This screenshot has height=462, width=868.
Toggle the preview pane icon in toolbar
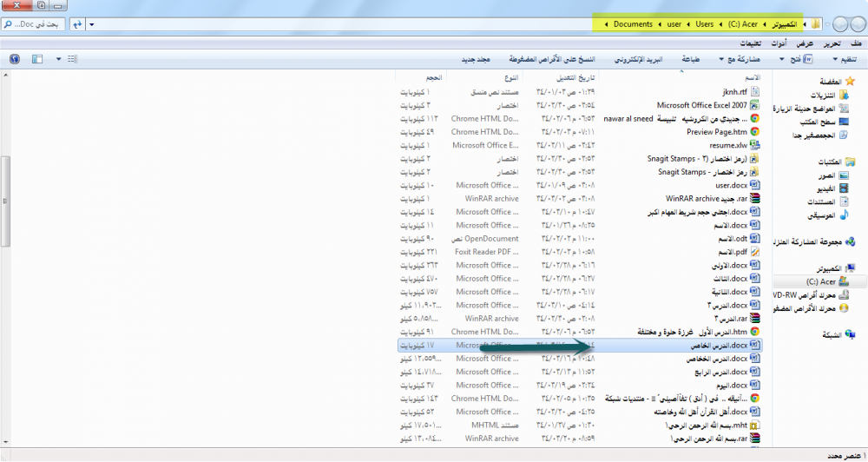point(36,59)
